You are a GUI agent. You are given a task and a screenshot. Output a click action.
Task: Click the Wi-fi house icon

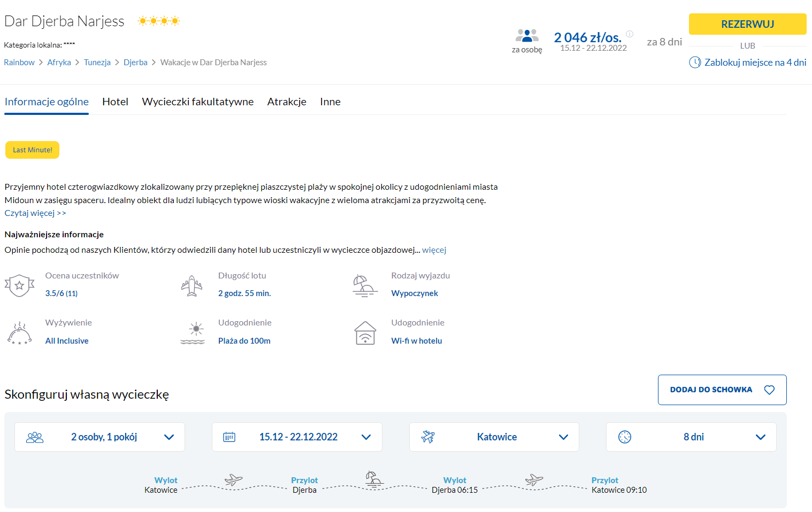pos(365,333)
